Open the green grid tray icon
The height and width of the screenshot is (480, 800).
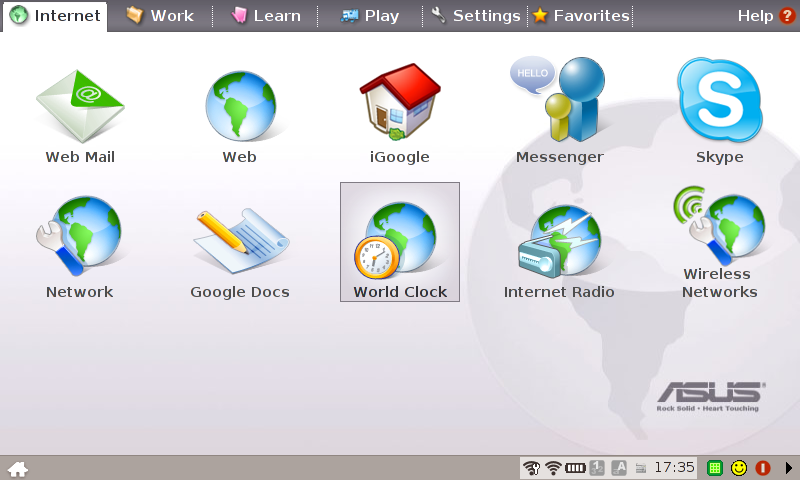[715, 468]
